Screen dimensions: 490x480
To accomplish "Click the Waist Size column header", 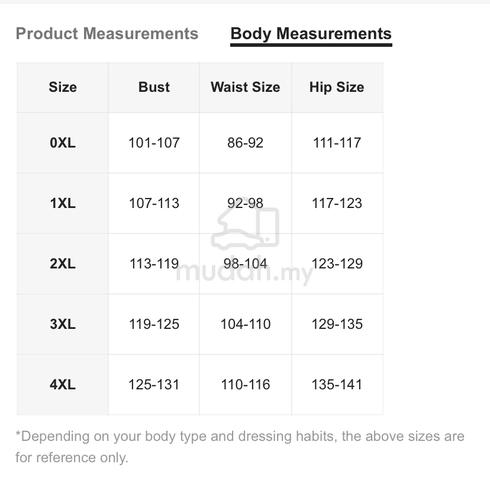I will point(245,87).
